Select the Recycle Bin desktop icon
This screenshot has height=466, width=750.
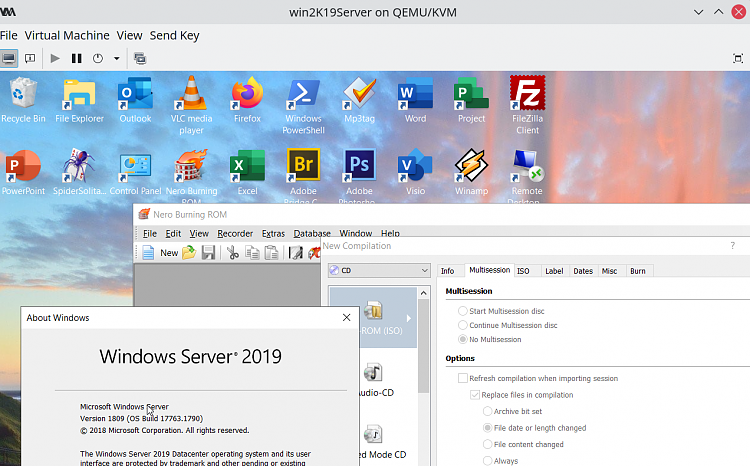tap(23, 100)
